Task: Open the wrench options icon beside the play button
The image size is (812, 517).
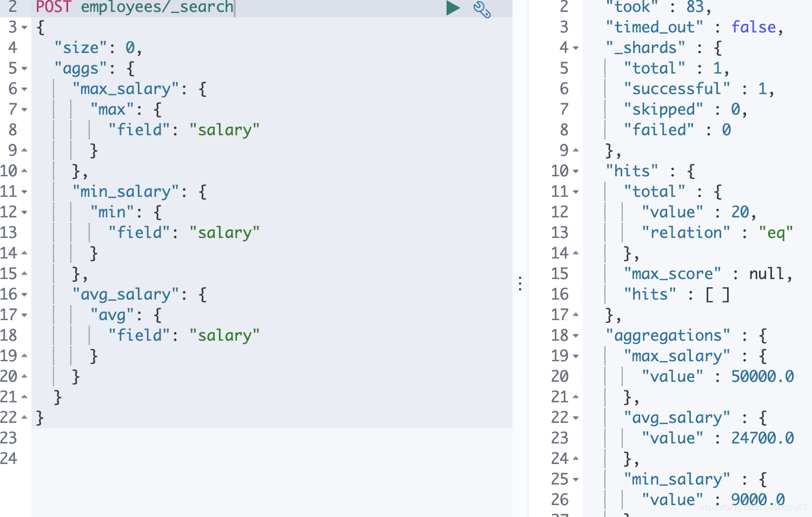Action: click(x=482, y=9)
